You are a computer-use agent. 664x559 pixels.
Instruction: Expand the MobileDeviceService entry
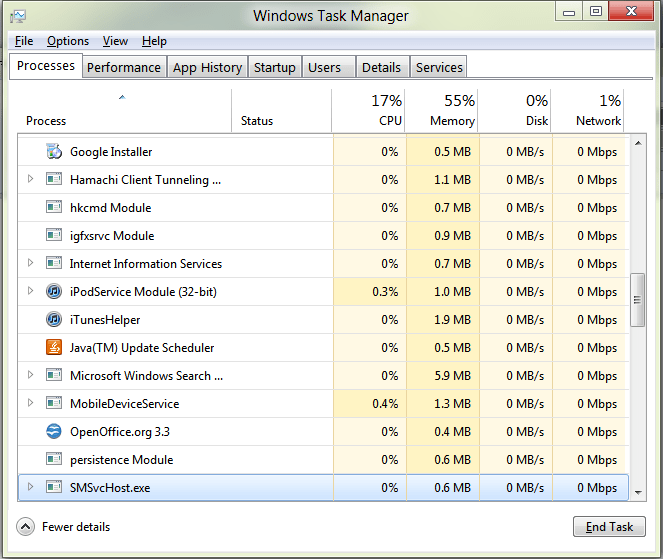tap(30, 402)
